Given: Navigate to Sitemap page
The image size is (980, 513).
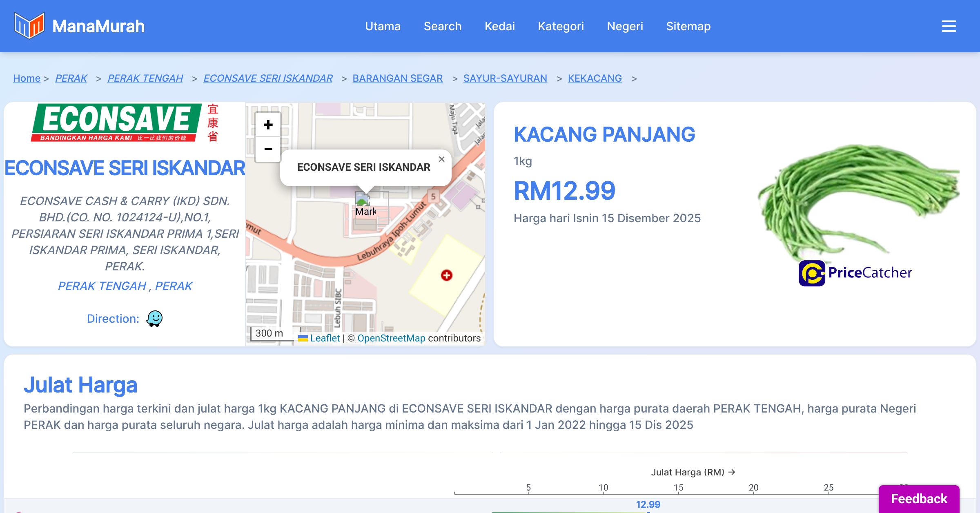Looking at the screenshot, I should pos(688,26).
